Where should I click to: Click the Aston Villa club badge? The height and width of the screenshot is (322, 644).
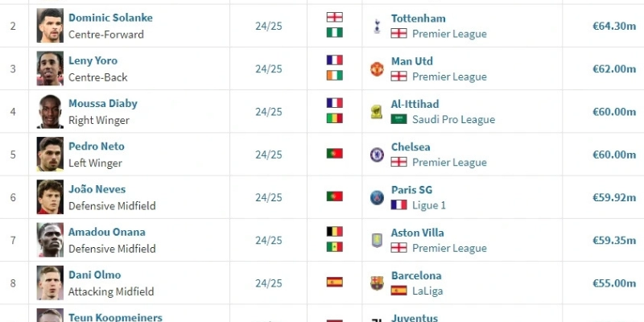377,240
